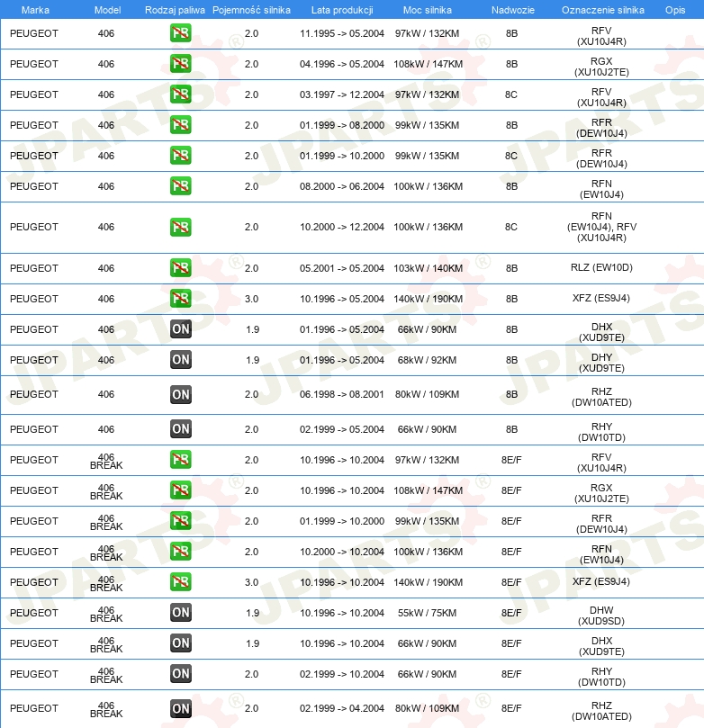Screen dimensions: 704x728
Task: Select the date cell 04.1996 -> 05.2004
Action: (x=342, y=64)
